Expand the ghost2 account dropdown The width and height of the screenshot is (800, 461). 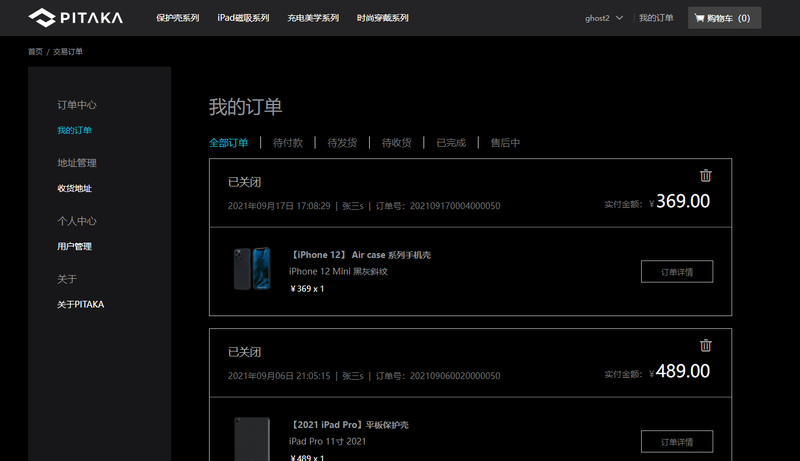click(604, 18)
